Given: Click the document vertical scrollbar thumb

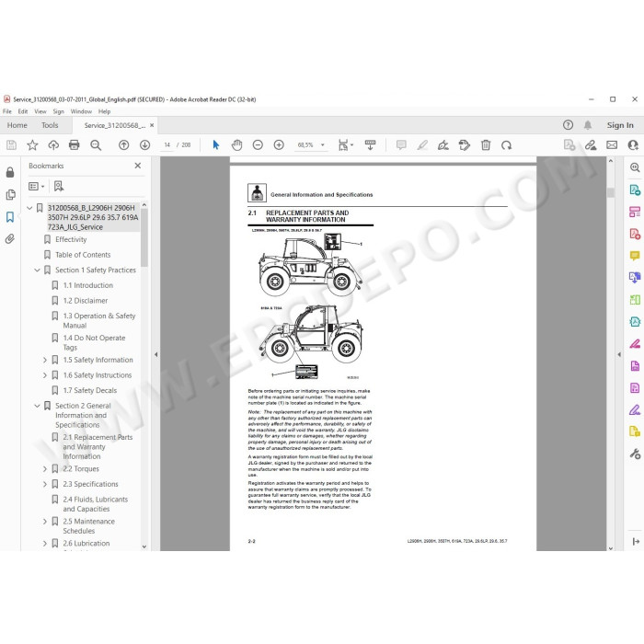Looking at the screenshot, I should tap(610, 192).
